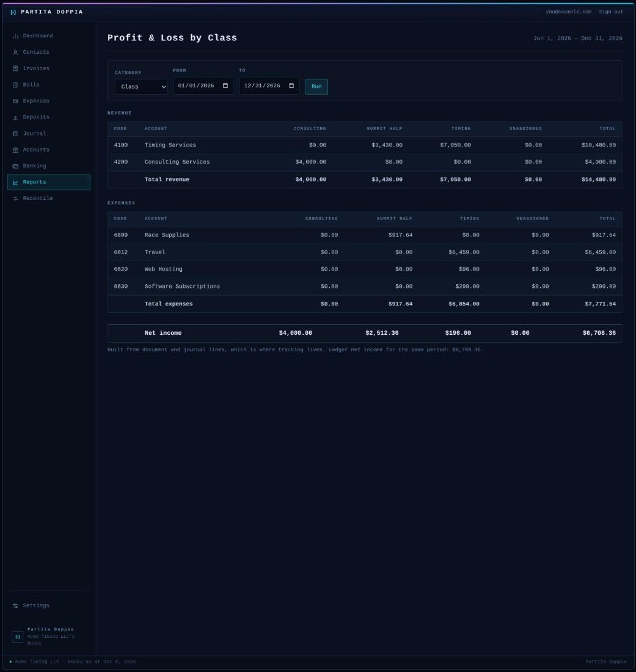Viewport: 636px width, 672px height.
Task: Click the Summit Half revenue column header
Action: 384,128
